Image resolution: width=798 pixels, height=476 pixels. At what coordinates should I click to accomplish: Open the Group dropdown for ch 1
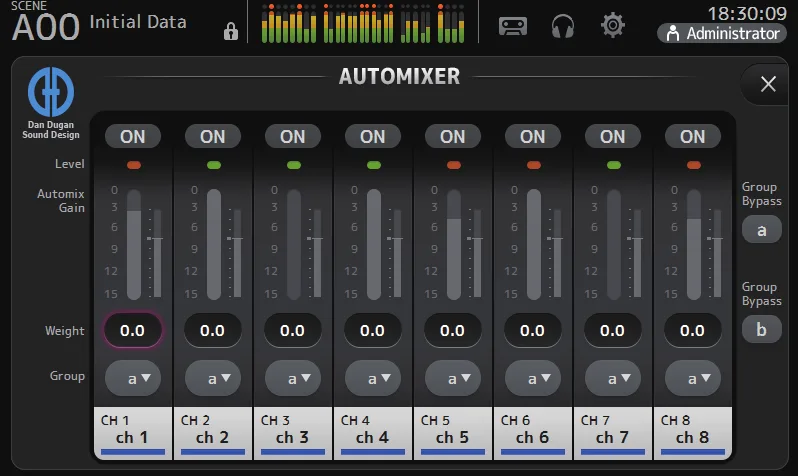pyautogui.click(x=133, y=378)
